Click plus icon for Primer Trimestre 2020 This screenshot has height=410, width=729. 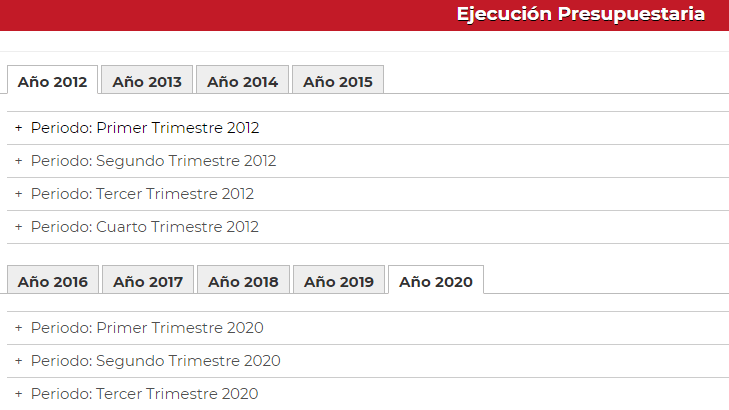[x=19, y=328]
